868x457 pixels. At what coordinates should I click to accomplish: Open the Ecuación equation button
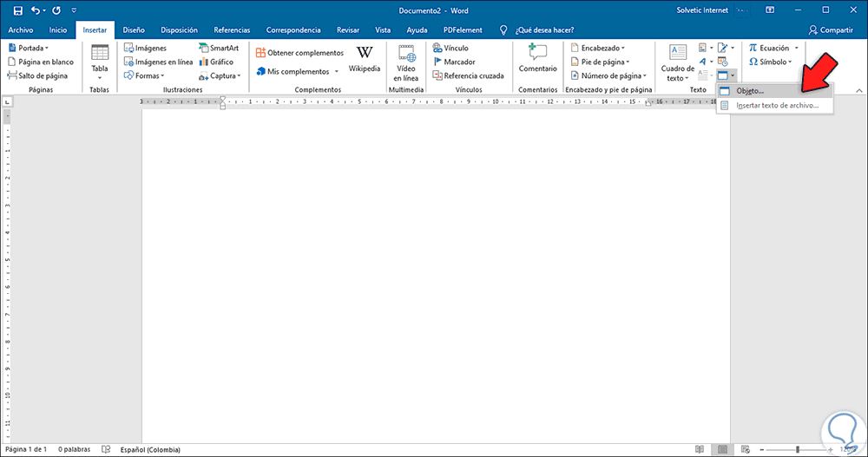(769, 49)
